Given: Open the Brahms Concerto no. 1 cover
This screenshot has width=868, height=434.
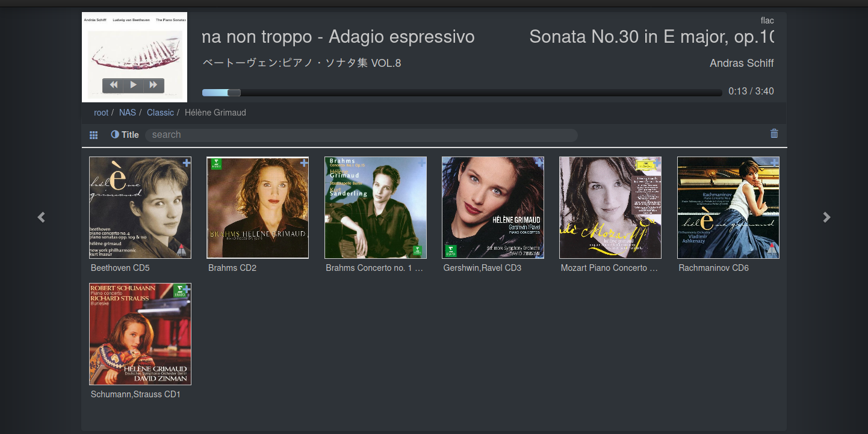Looking at the screenshot, I should tap(376, 208).
